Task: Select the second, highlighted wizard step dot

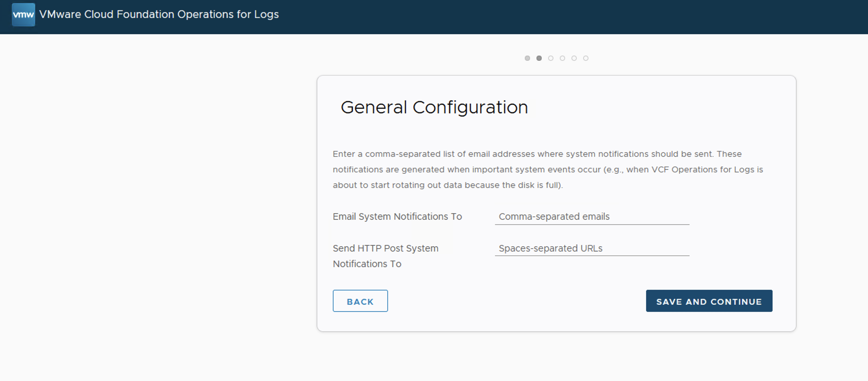Action: click(x=539, y=58)
